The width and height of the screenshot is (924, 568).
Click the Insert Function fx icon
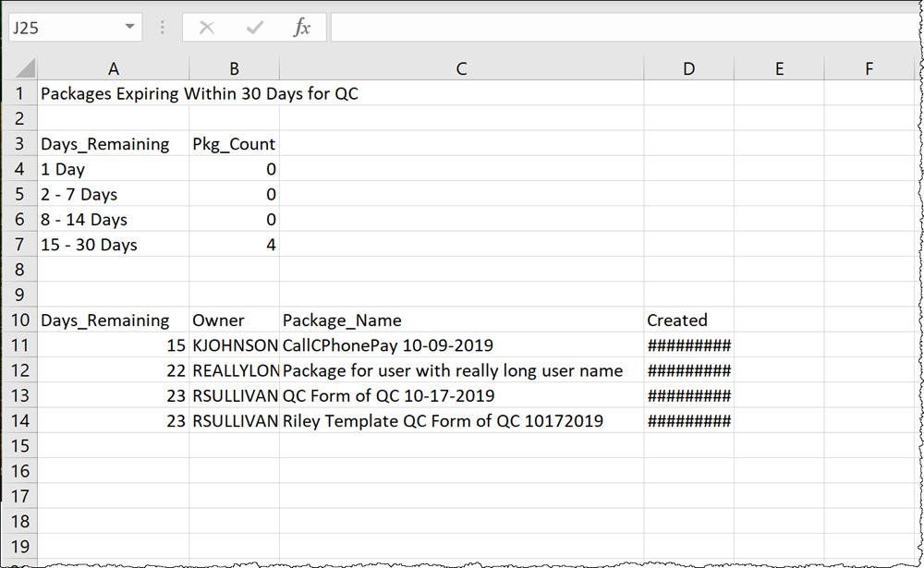(x=302, y=28)
